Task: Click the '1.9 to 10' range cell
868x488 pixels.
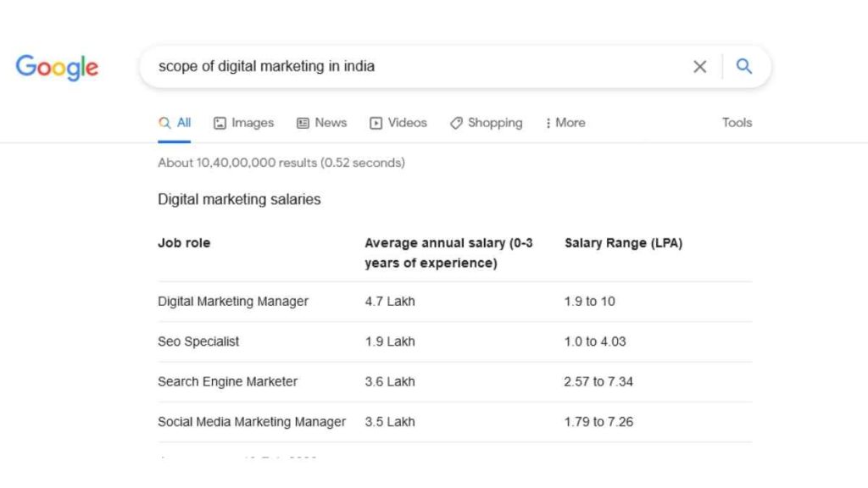Action: [590, 302]
